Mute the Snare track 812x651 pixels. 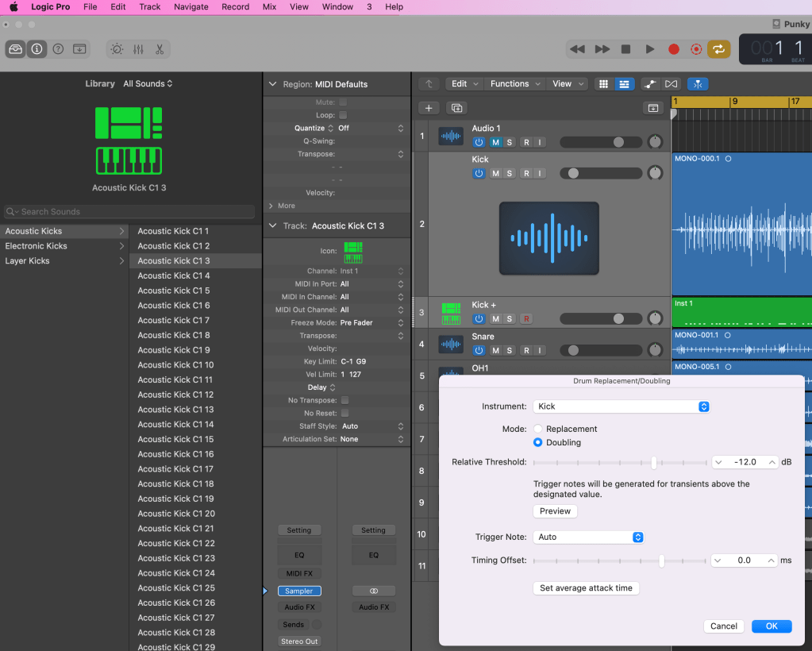(495, 350)
